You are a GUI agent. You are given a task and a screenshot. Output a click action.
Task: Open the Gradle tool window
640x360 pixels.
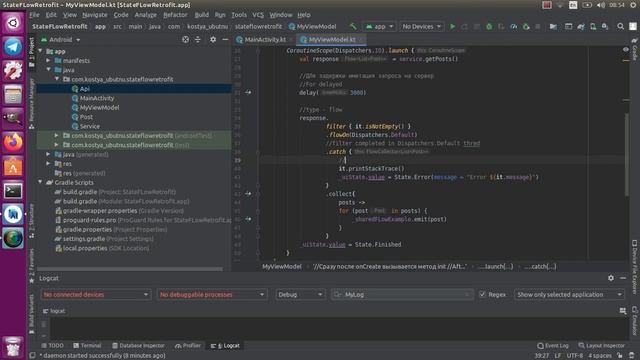click(634, 49)
